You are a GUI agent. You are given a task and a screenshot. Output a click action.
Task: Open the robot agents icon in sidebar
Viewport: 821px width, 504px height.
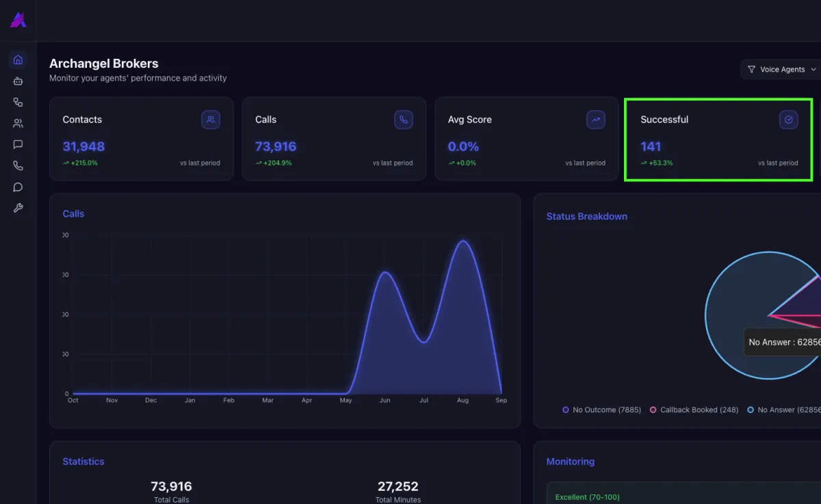tap(18, 81)
